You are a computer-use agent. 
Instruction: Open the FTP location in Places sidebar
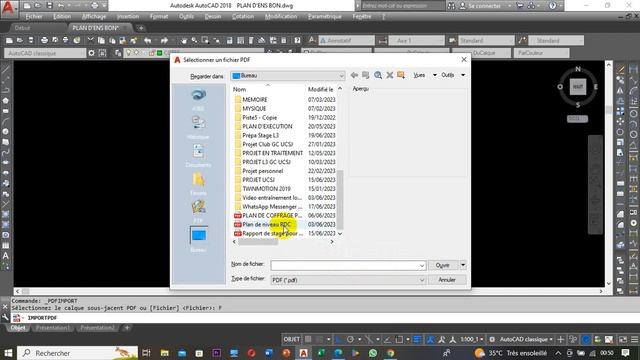(198, 211)
